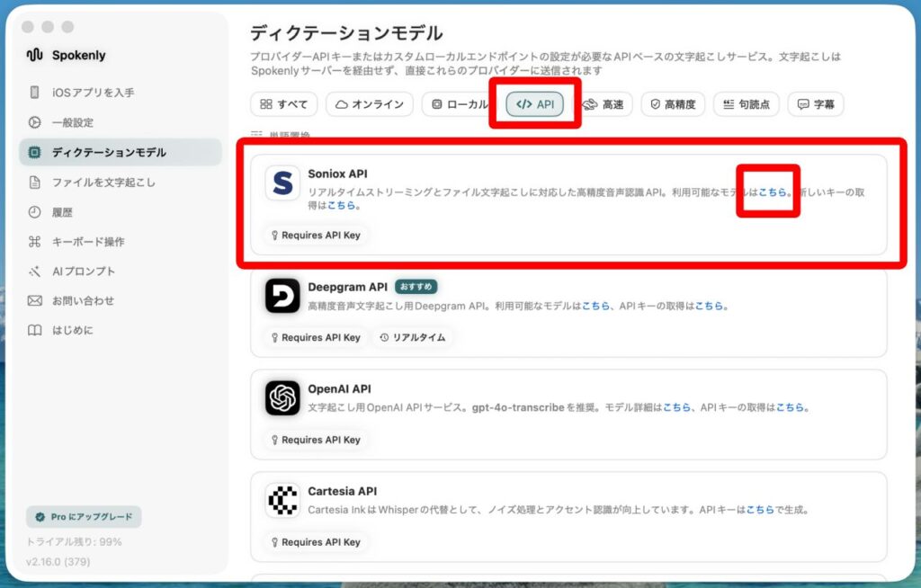
Task: Select the API filter tab
Action: click(535, 104)
